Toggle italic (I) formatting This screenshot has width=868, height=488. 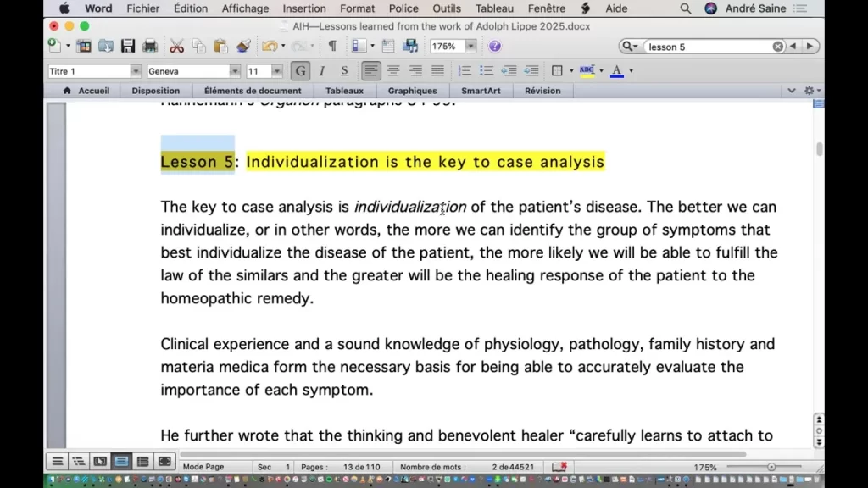click(322, 71)
